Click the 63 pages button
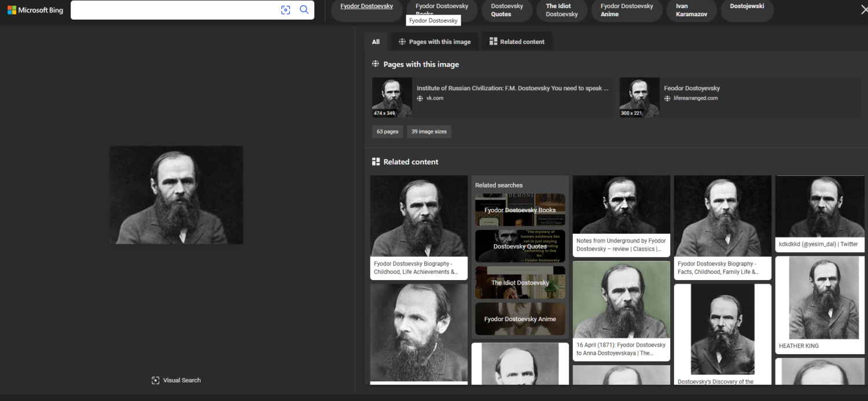Screen dimensions: 868x401 [387, 131]
